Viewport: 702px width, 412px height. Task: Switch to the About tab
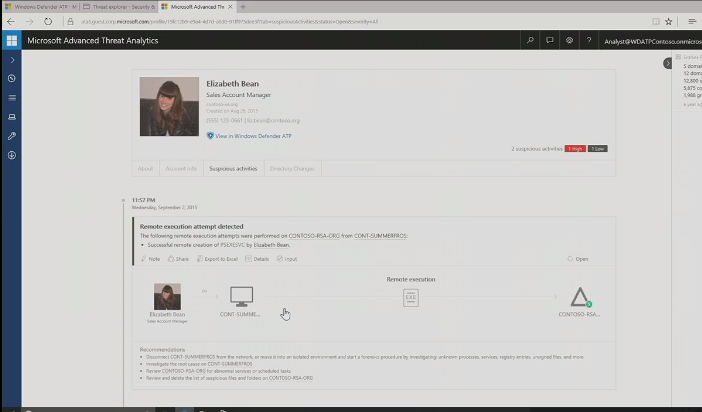[145, 168]
